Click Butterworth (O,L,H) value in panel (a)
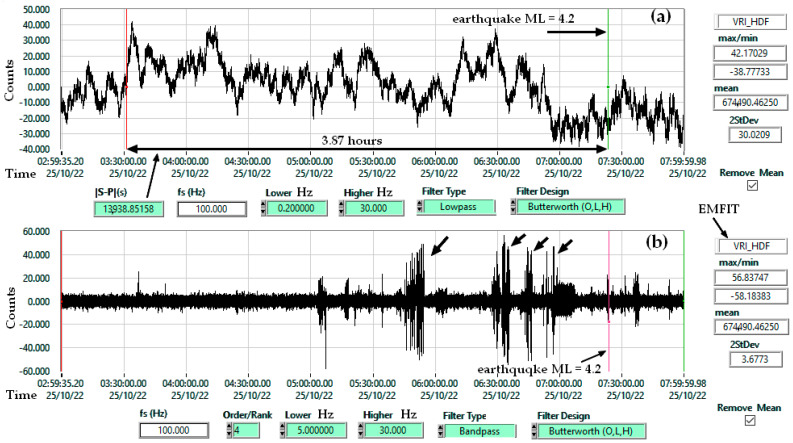Screen dimensions: 793x443 (569, 206)
